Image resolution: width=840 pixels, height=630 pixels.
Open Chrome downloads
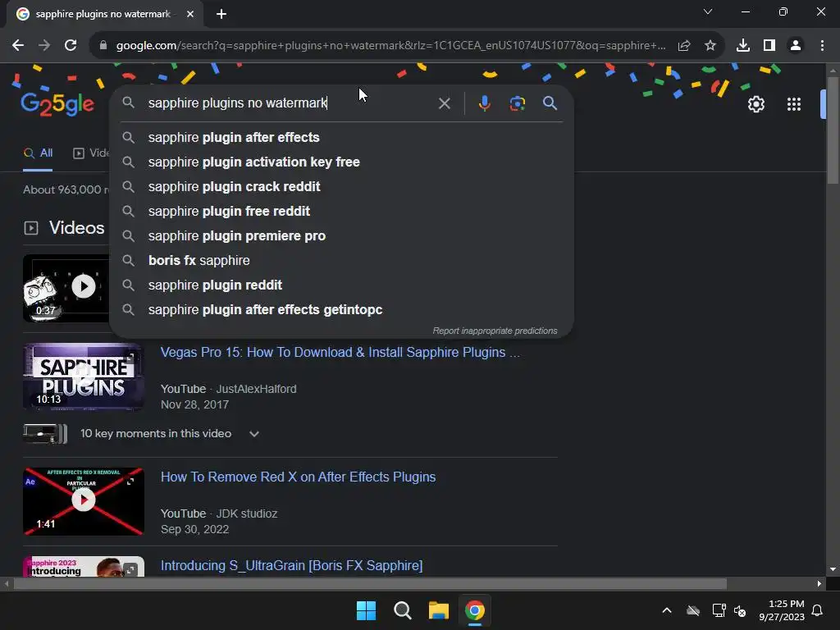[x=743, y=46]
